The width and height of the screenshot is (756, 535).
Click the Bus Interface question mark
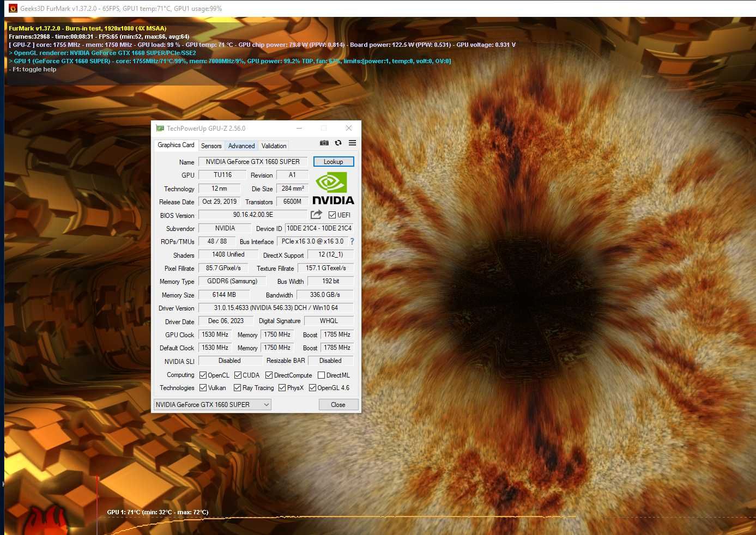(x=352, y=241)
